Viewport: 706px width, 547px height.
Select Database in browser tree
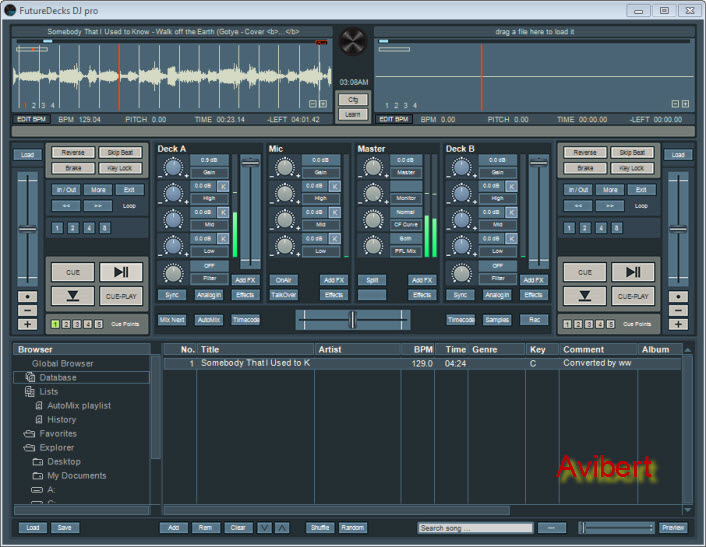point(81,377)
